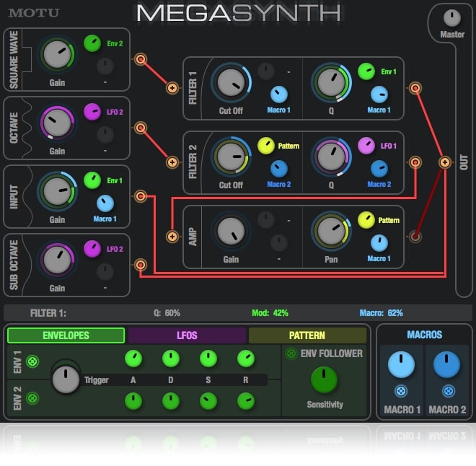Enable the Env Follower target toggle

[x=291, y=353]
